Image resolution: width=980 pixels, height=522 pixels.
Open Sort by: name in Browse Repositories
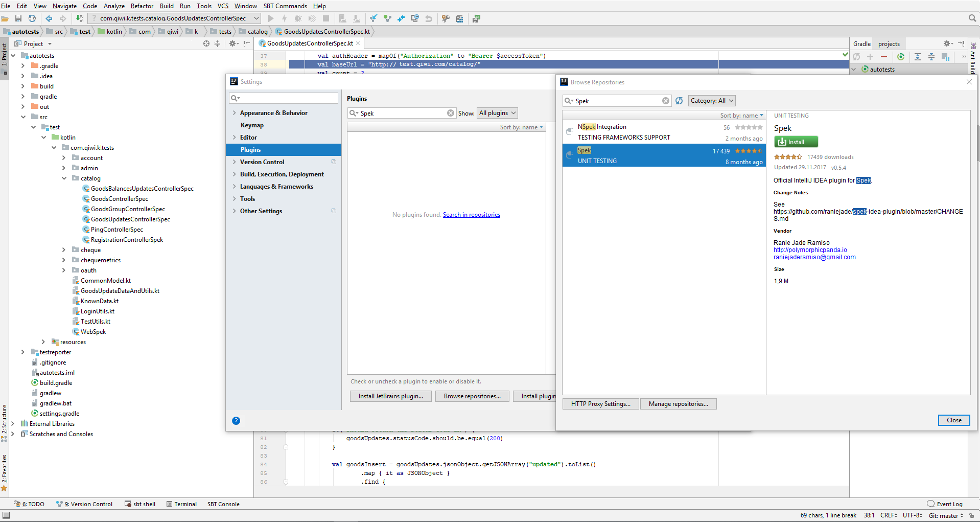tap(742, 116)
